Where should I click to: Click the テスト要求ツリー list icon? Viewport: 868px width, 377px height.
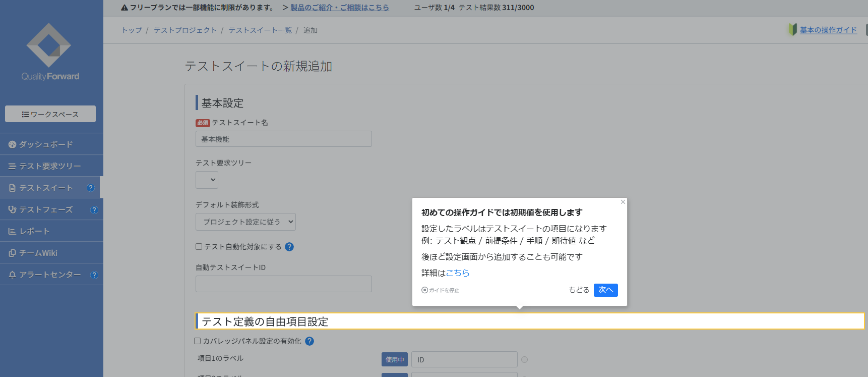13,166
